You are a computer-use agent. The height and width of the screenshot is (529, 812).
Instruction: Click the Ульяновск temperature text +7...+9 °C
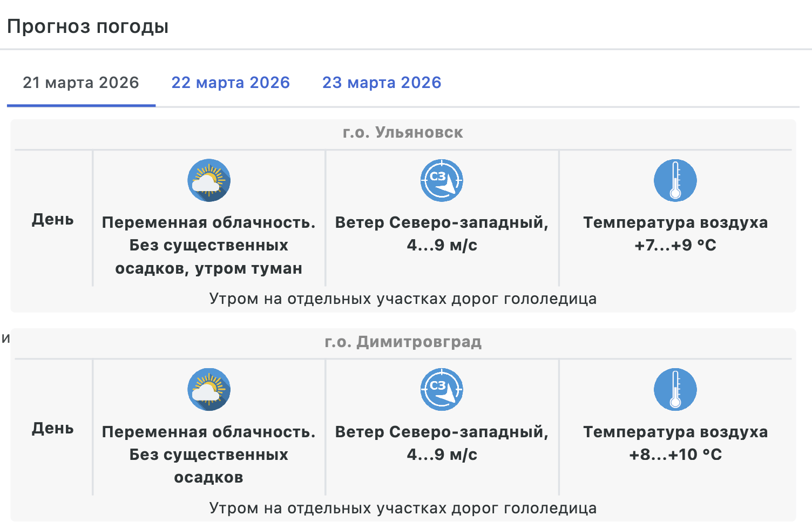675,245
